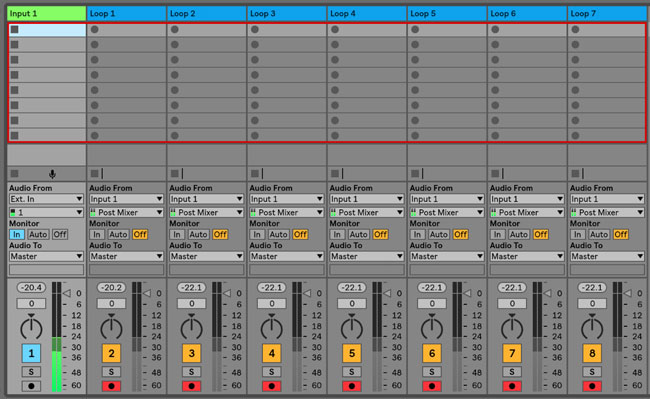Click Loop 2 volume value field 0
Image resolution: width=650 pixels, height=399 pixels.
[192, 304]
